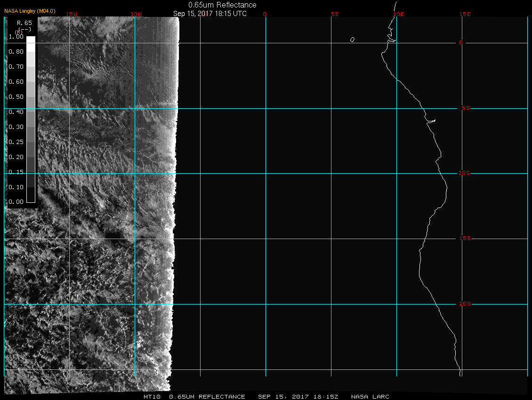Click the 0.40 colorbar value
The image size is (532, 400).
click(x=16, y=112)
